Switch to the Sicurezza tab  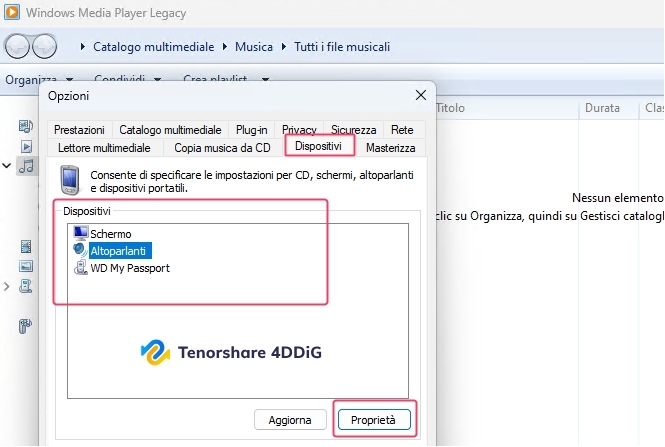point(353,130)
